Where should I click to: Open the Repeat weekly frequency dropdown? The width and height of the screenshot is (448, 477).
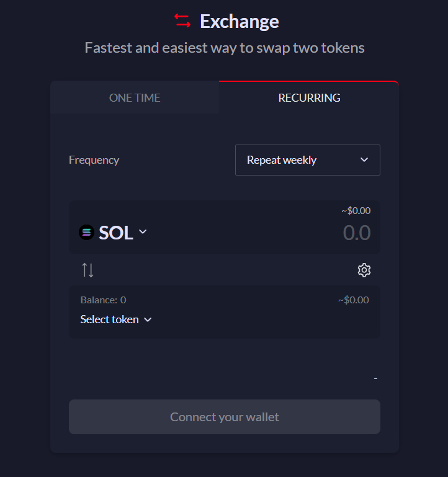click(307, 160)
